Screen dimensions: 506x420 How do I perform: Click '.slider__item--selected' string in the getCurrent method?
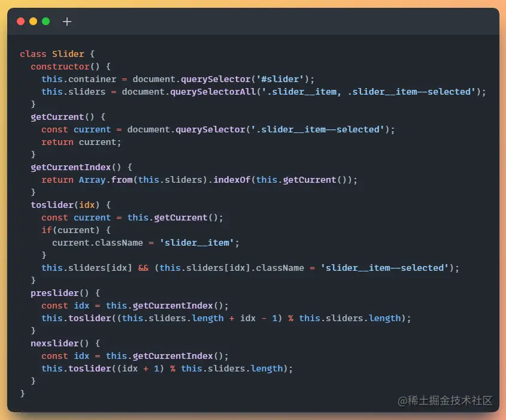tap(317, 129)
